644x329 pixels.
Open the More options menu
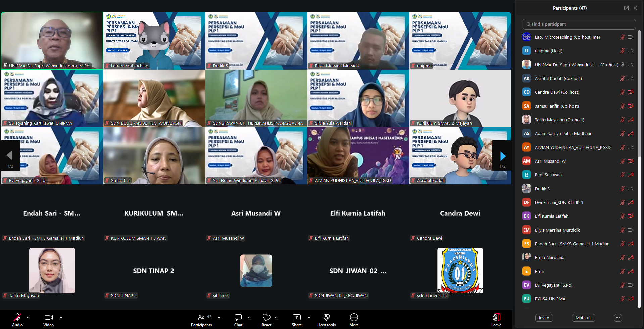tap(354, 318)
